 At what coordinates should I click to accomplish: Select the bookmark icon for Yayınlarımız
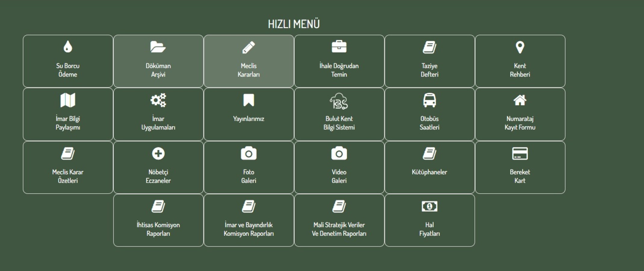pos(249,100)
